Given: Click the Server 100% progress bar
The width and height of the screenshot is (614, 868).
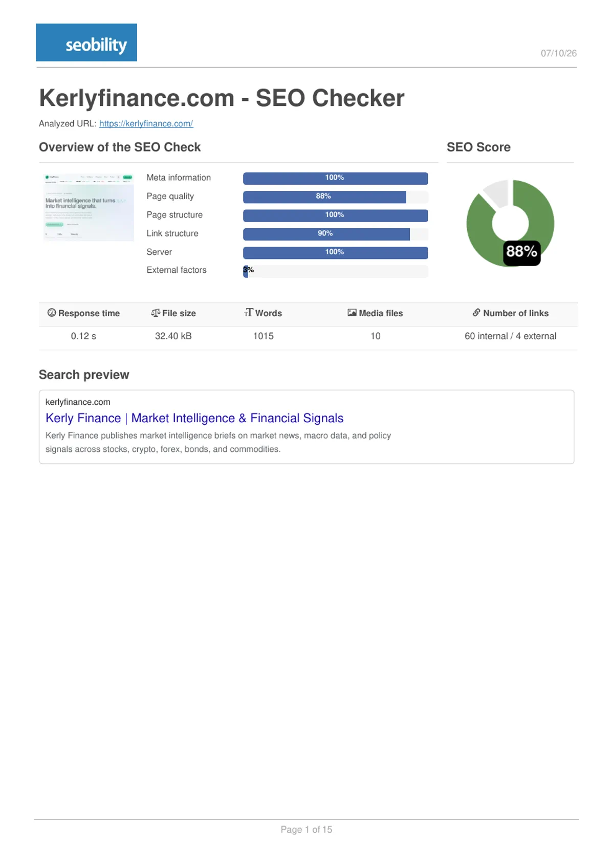Looking at the screenshot, I should pos(335,253).
